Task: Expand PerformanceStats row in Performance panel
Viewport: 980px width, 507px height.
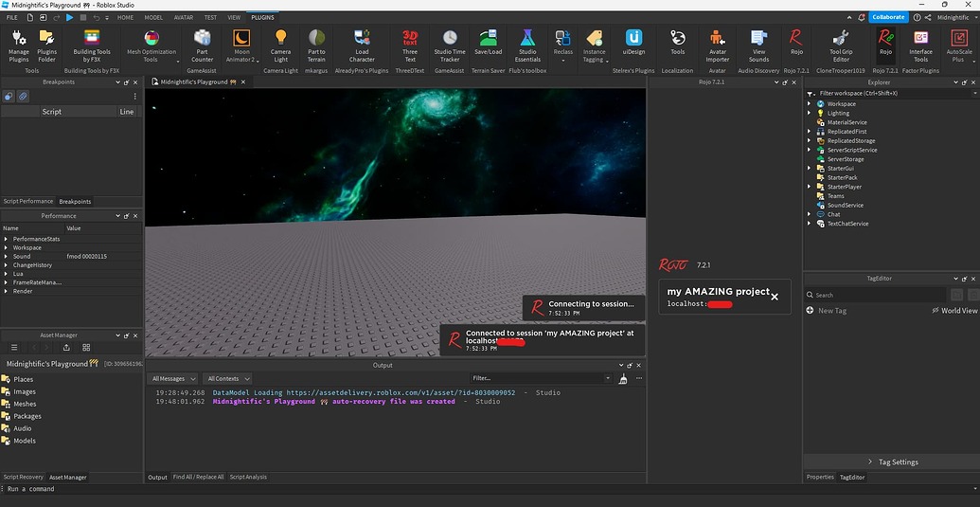Action: click(6, 239)
